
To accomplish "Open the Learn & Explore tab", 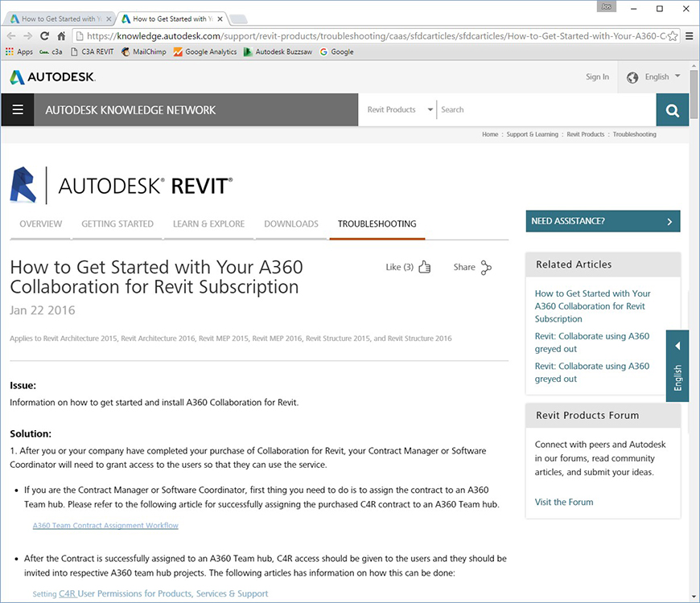I will click(x=209, y=224).
